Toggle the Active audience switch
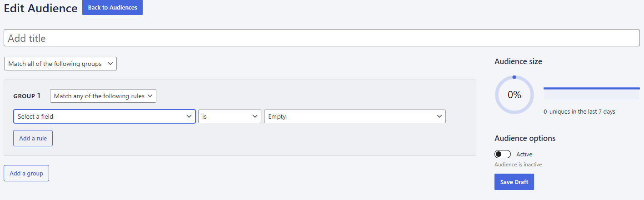 pos(503,154)
